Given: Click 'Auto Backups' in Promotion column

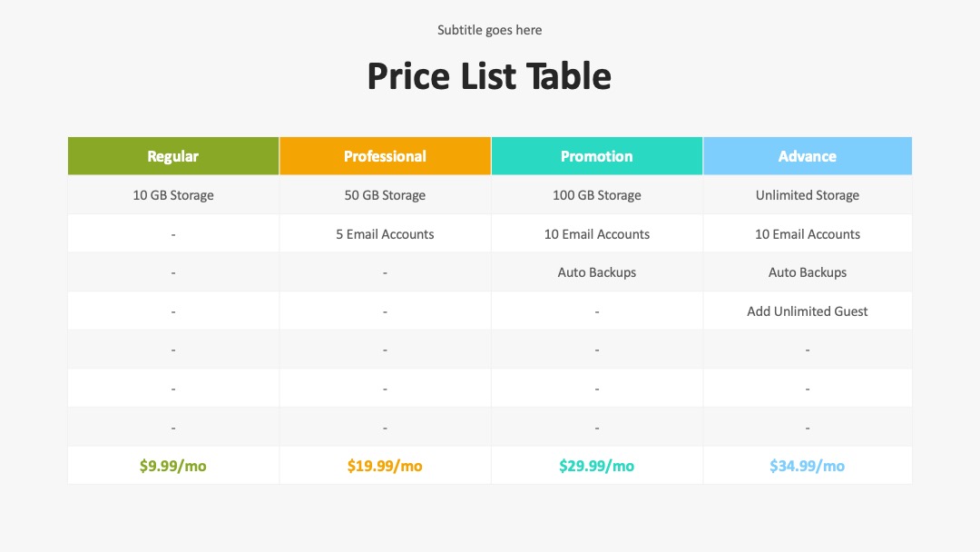Looking at the screenshot, I should click(x=597, y=272).
